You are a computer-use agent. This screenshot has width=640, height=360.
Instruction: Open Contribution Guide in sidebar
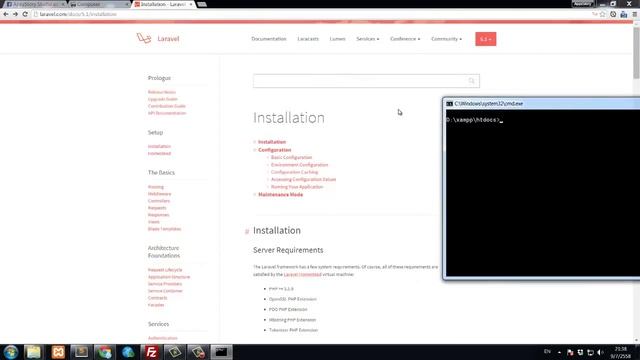tap(167, 106)
